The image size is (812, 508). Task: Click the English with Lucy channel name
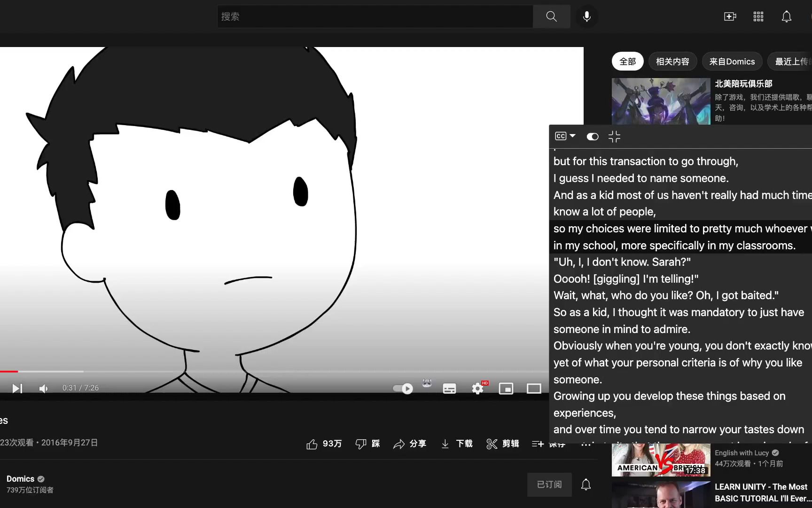(742, 452)
